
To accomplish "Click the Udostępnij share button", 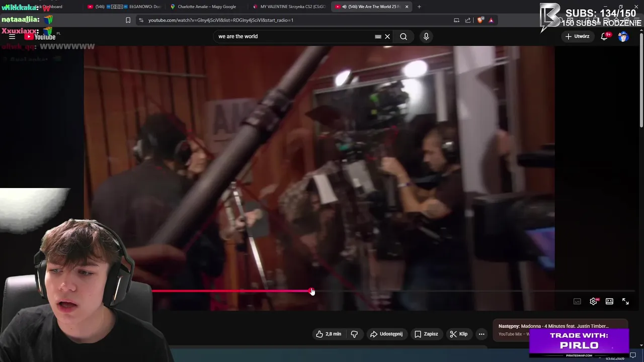I will pos(386,334).
